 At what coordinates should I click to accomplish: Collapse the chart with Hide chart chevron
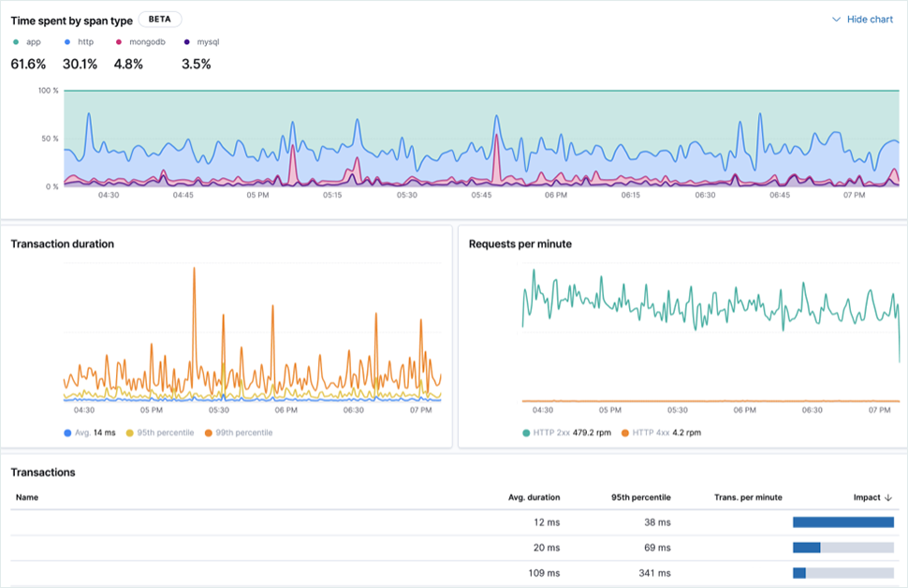836,20
